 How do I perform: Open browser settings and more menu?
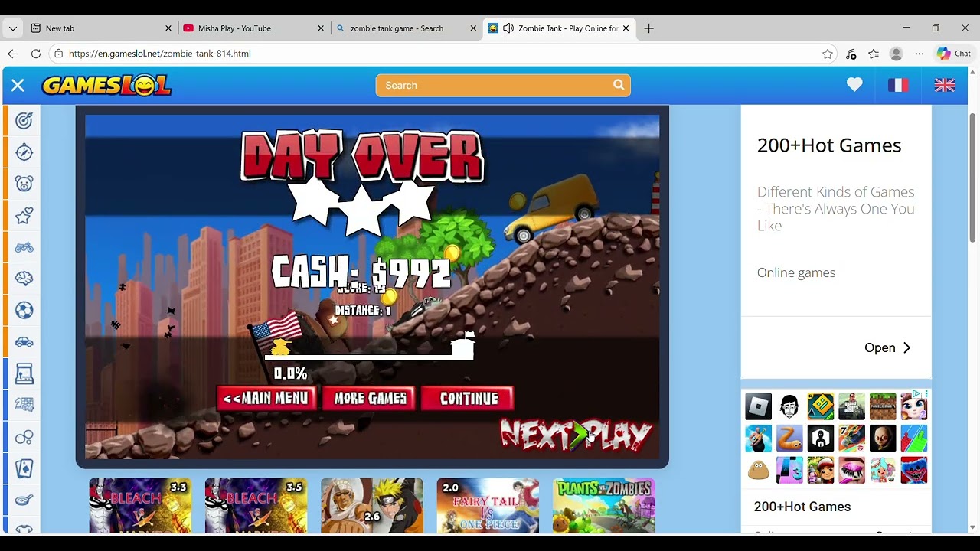click(919, 54)
